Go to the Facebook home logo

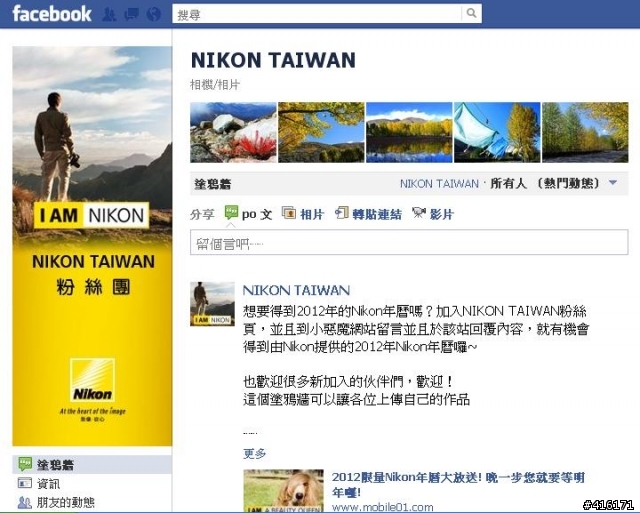tap(52, 14)
